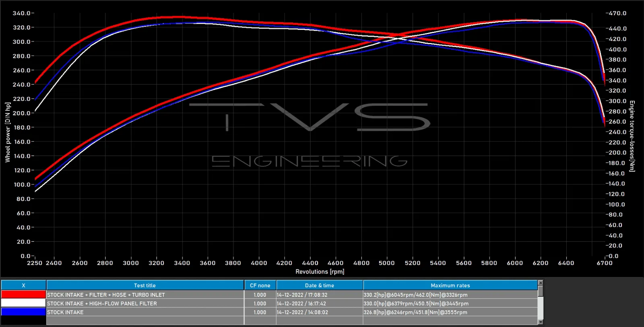Select 'STOCK INTAKE + FILTER + HOSE + TURBO INLET' row title
The image size is (644, 327).
click(x=106, y=295)
